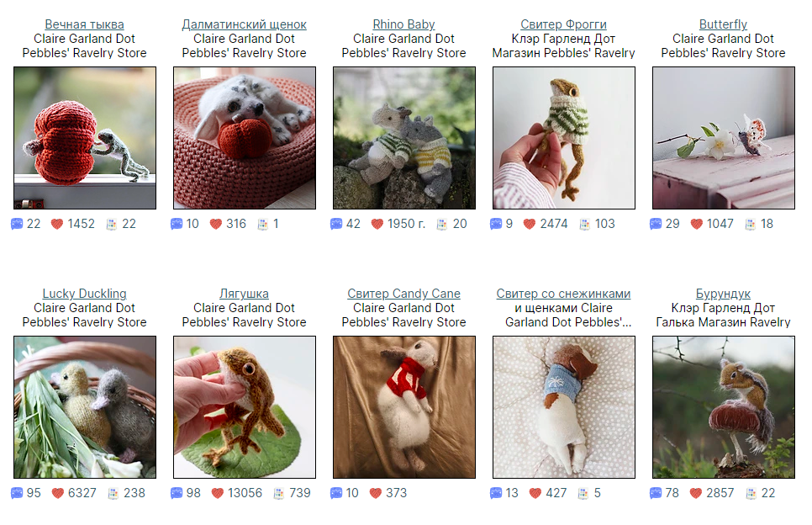Click projects icon under Rhino Baby
The height and width of the screenshot is (525, 812).
[442, 225]
